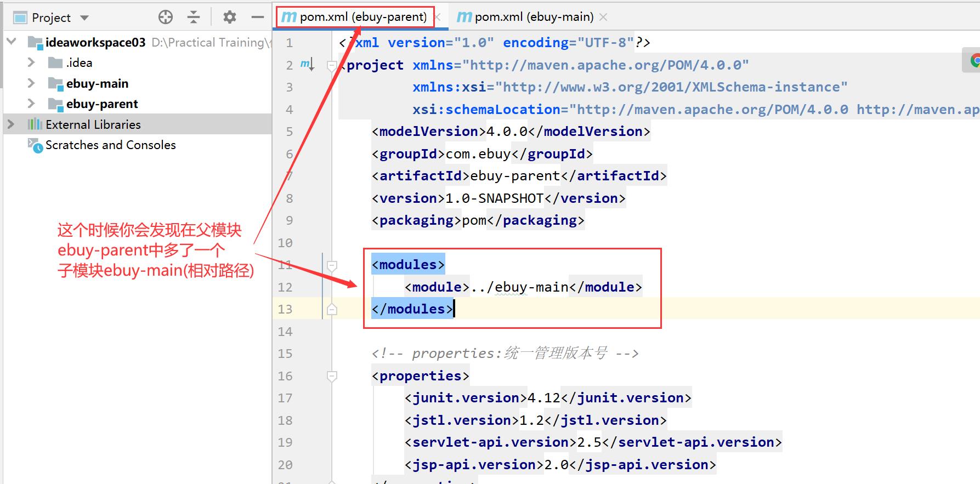Select ebuy-main in project tree
The width and height of the screenshot is (980, 484).
coord(97,83)
